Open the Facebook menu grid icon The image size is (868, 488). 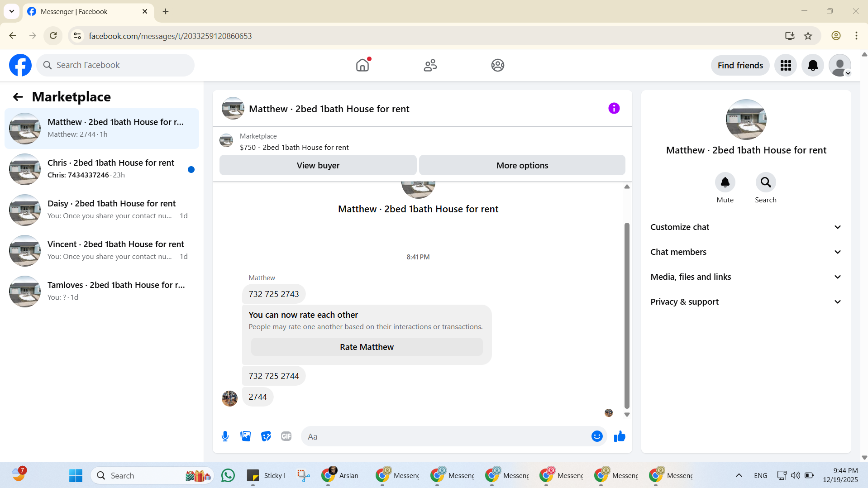click(786, 66)
